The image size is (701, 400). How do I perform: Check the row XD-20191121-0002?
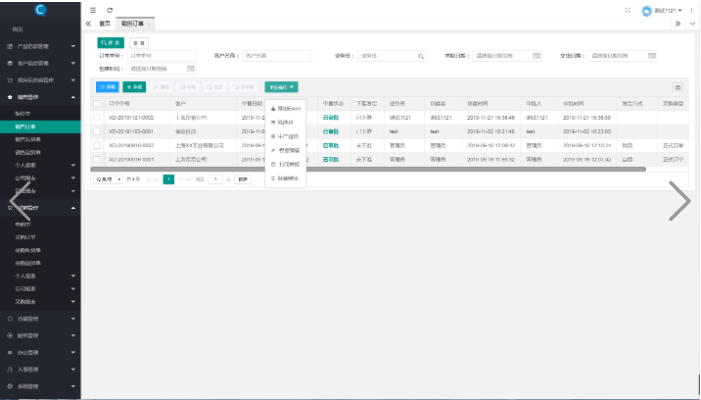[x=97, y=118]
